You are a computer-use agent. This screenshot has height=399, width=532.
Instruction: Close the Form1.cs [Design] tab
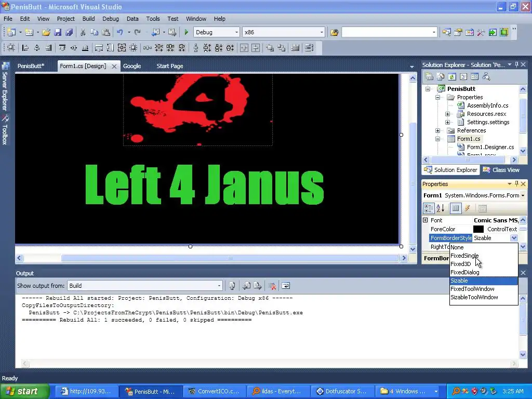[x=114, y=66]
